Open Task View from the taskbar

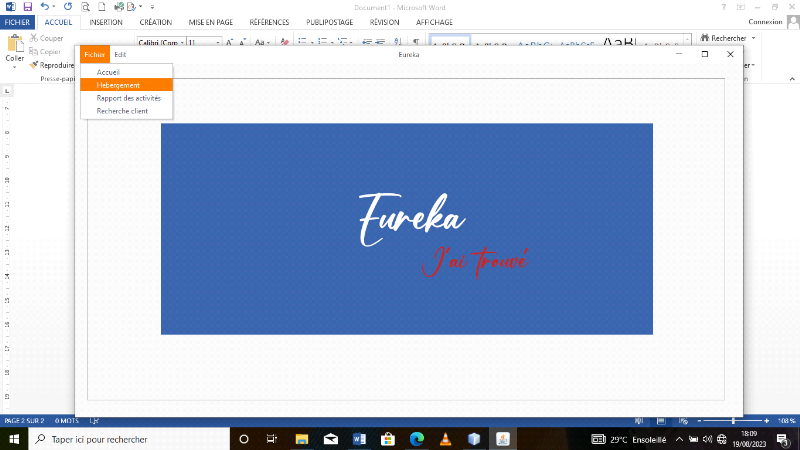coord(272,439)
